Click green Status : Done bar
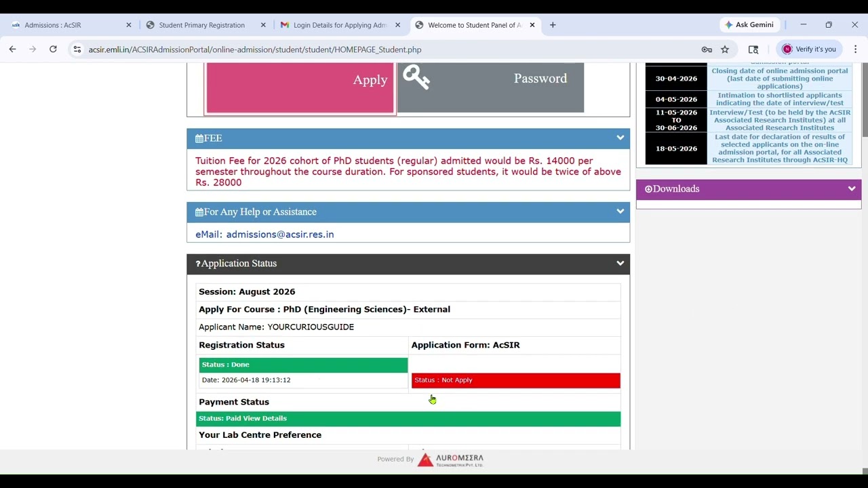The width and height of the screenshot is (868, 488). click(303, 365)
